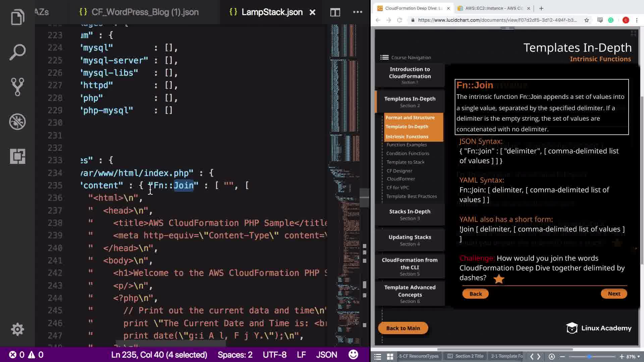
Task: Expand Course Navigation hamburger menu
Action: click(384, 57)
